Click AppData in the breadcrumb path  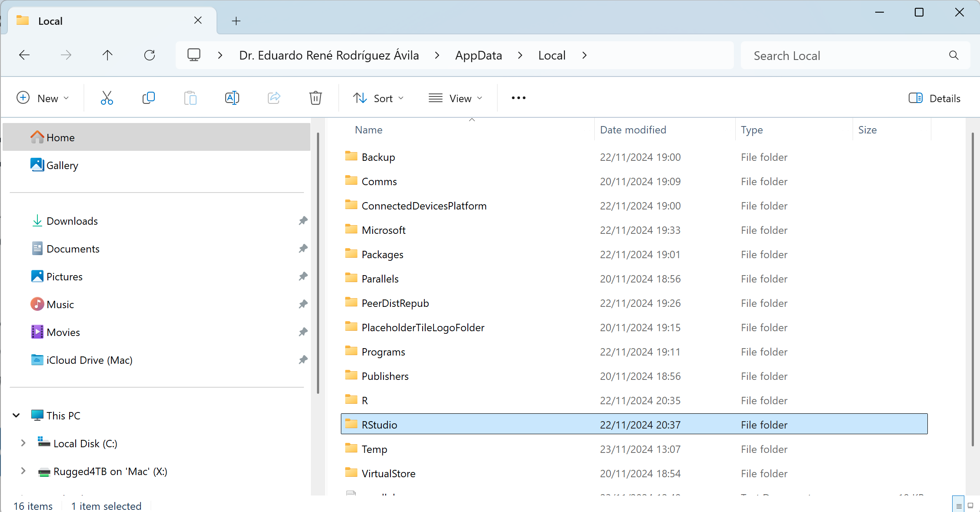click(x=478, y=55)
